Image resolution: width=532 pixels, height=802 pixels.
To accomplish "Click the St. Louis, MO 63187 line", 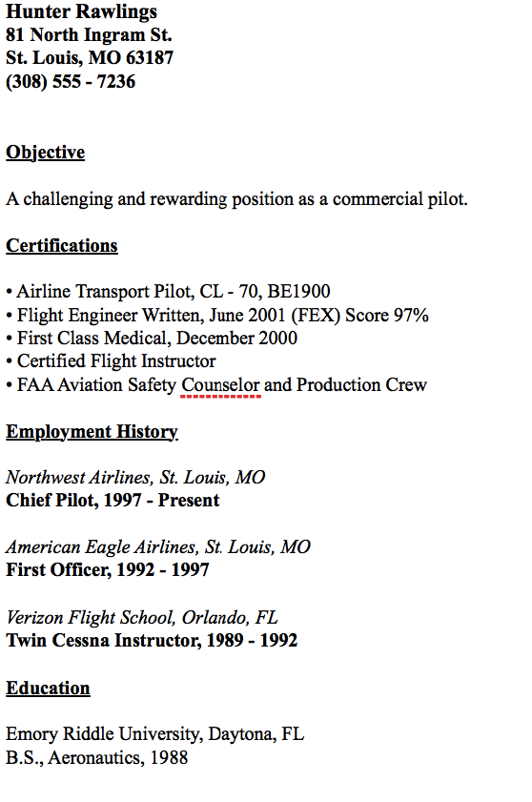I will pyautogui.click(x=90, y=58).
